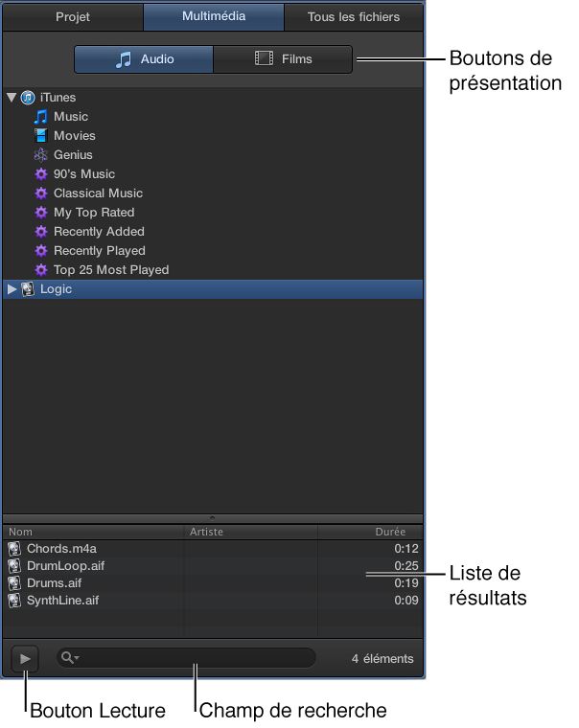
Task: Click the iTunes library icon
Action: (x=28, y=98)
